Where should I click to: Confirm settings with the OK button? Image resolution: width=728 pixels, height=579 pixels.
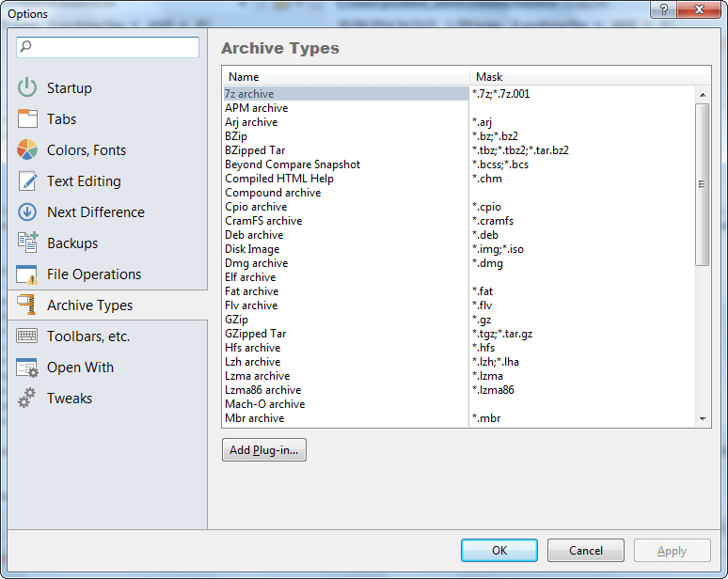click(x=499, y=550)
